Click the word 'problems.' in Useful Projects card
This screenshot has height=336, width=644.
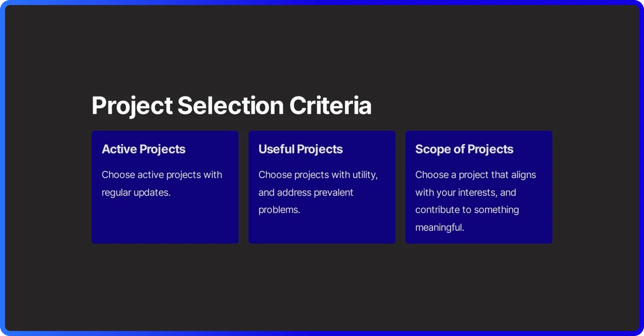coord(279,210)
